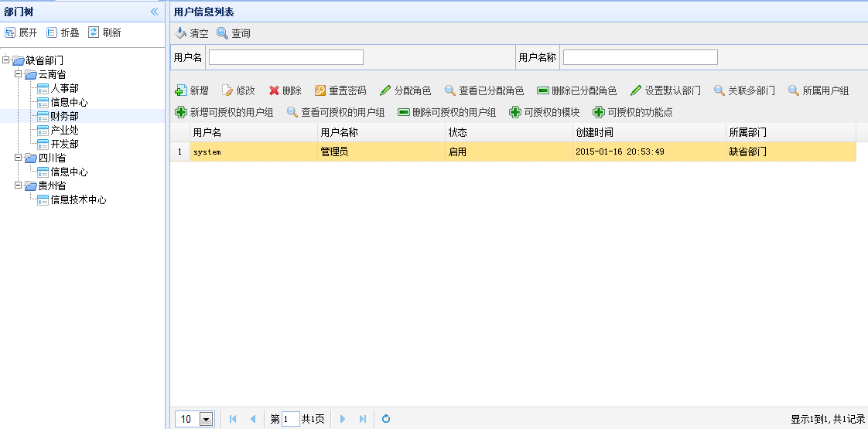Sort by the 用户名 column header

click(x=254, y=133)
